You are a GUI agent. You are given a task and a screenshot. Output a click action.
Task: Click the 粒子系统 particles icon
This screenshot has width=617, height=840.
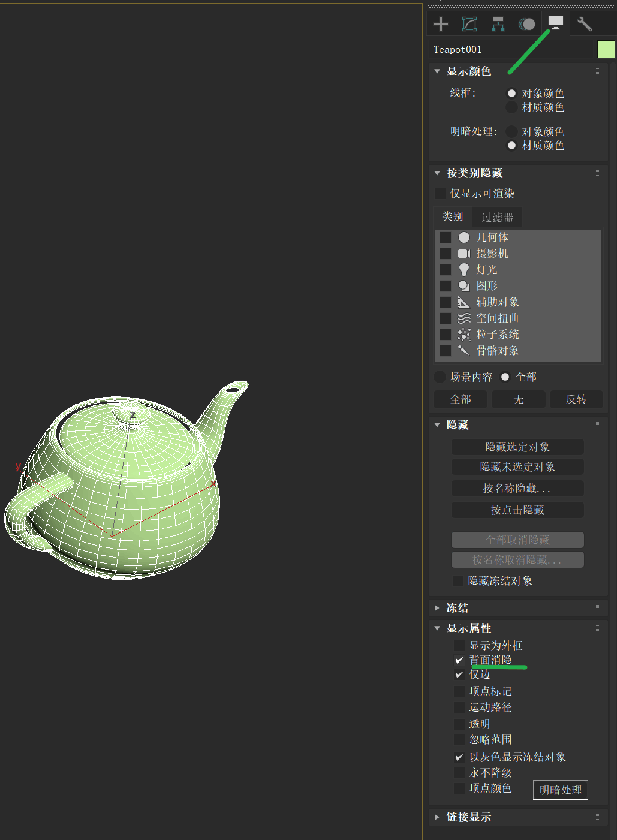coord(464,335)
